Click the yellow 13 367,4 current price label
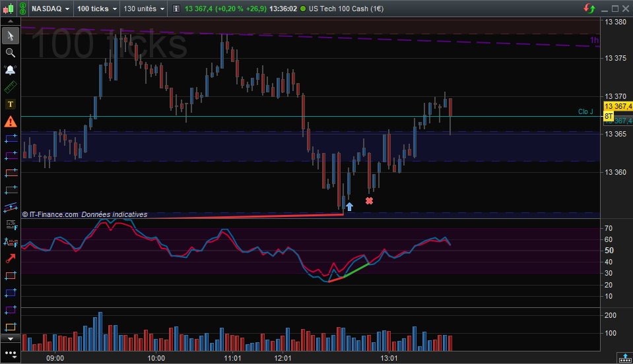This screenshot has width=633, height=364. click(x=618, y=106)
